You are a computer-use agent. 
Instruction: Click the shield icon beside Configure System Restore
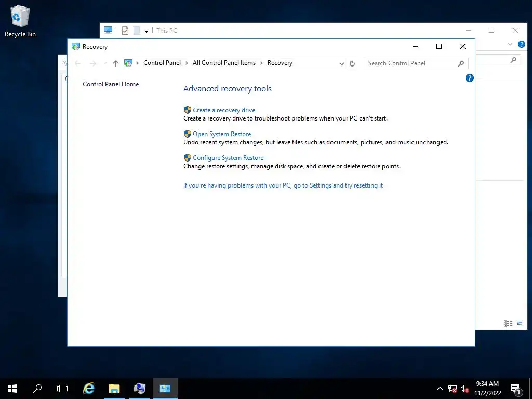click(187, 158)
